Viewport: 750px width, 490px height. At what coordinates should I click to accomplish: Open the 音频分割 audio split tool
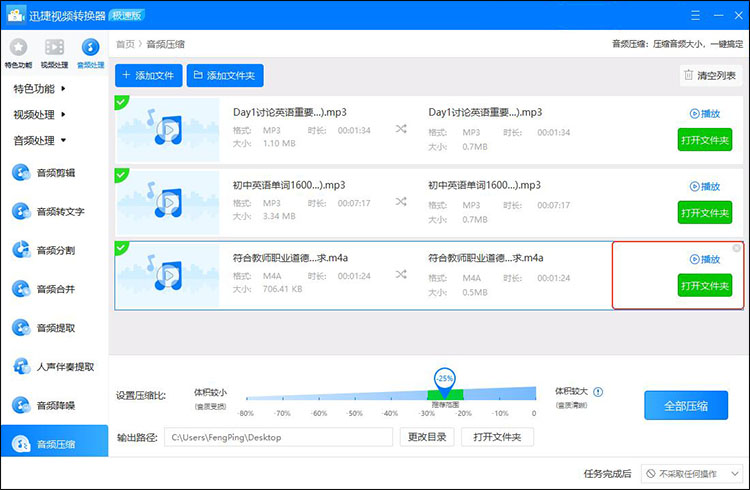(55, 250)
